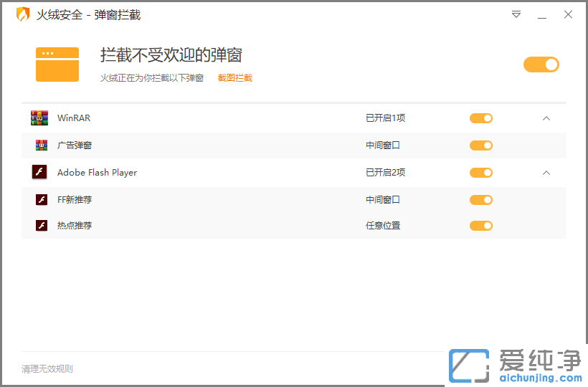
Task: Switch off 热点推荐 blocking toggle
Action: pos(481,226)
